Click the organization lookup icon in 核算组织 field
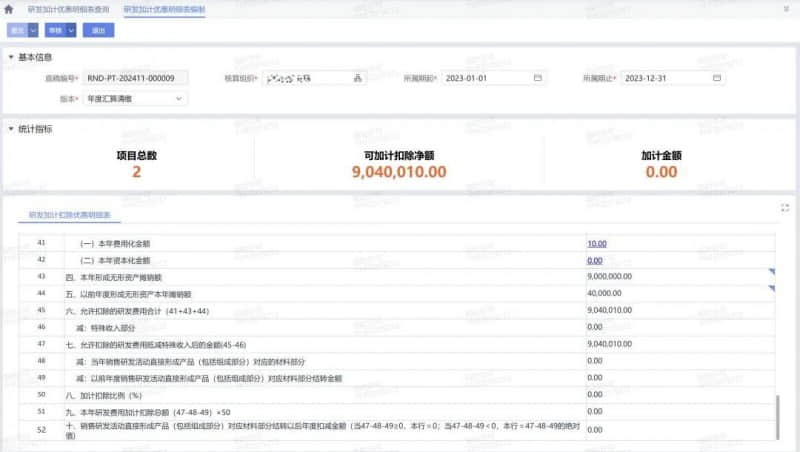 click(358, 78)
